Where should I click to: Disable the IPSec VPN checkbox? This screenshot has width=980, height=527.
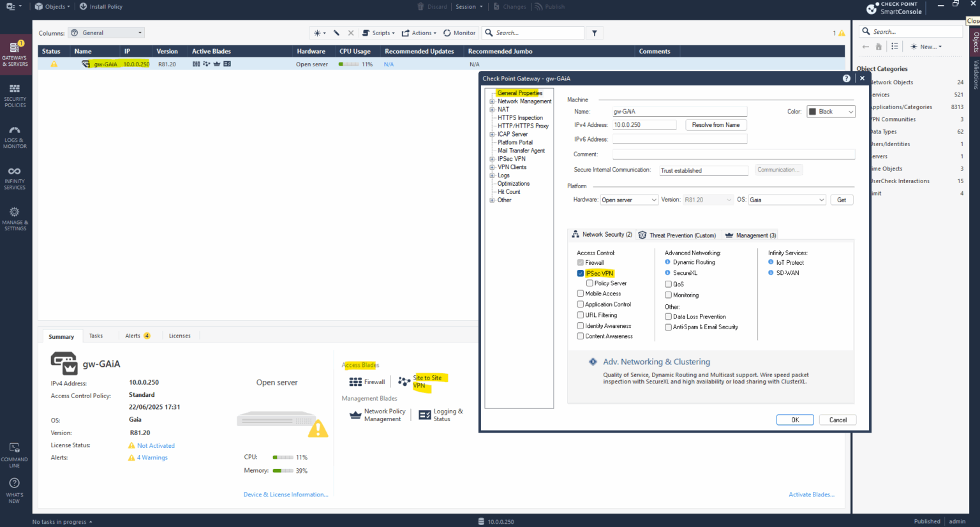tap(580, 273)
